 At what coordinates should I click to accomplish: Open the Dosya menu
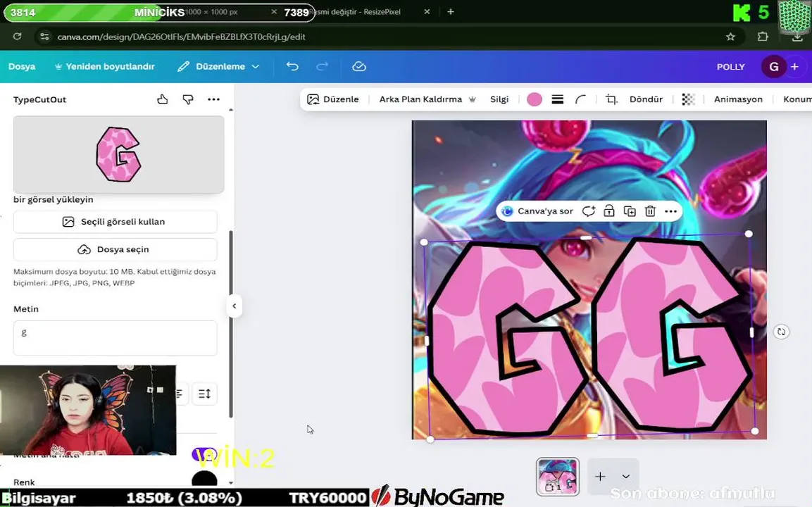tap(22, 67)
